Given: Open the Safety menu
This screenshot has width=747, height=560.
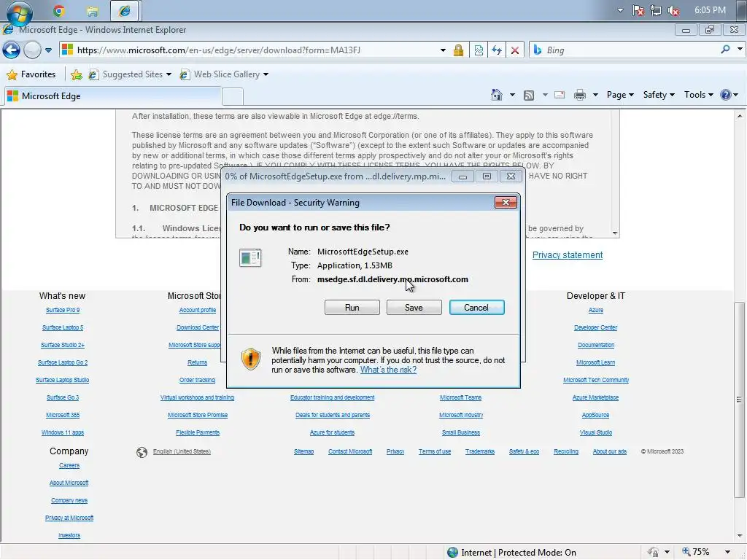Looking at the screenshot, I should 659,95.
